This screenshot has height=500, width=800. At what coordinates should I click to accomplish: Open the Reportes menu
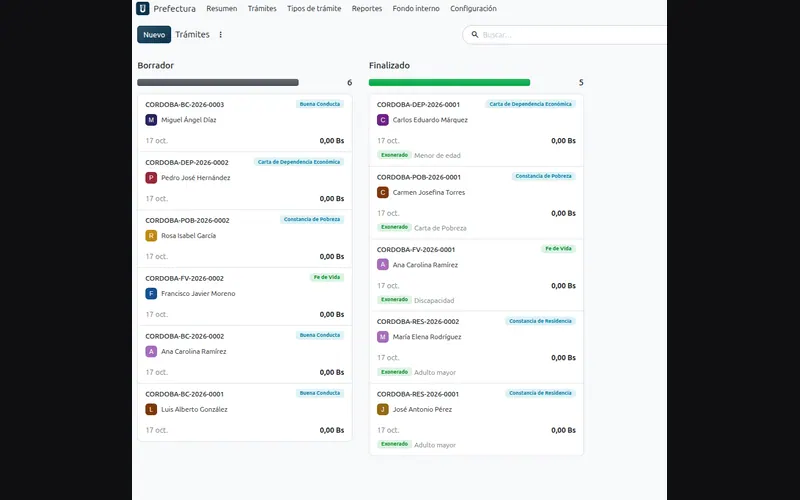pyautogui.click(x=367, y=9)
